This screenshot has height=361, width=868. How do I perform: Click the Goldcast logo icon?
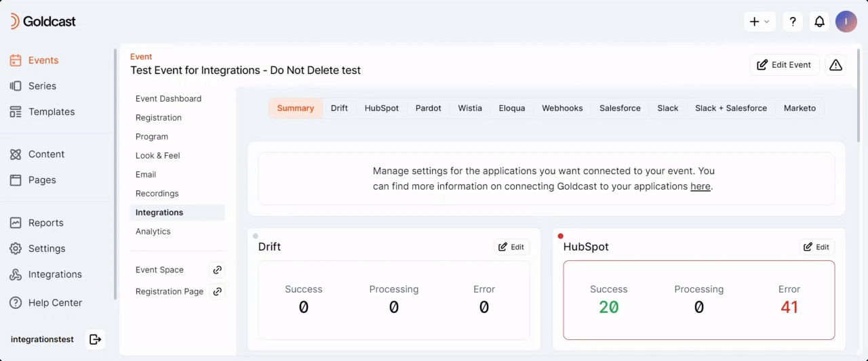14,22
